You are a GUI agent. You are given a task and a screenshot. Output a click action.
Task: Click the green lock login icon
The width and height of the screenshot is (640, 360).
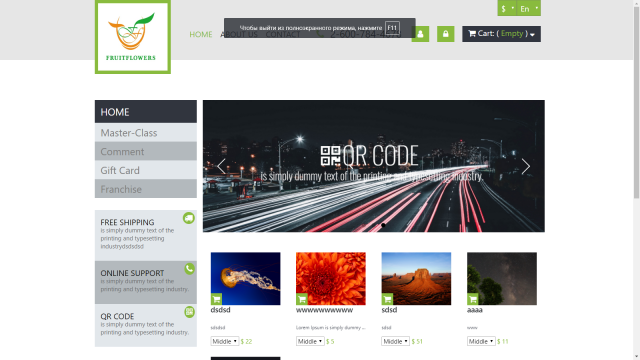coord(445,34)
